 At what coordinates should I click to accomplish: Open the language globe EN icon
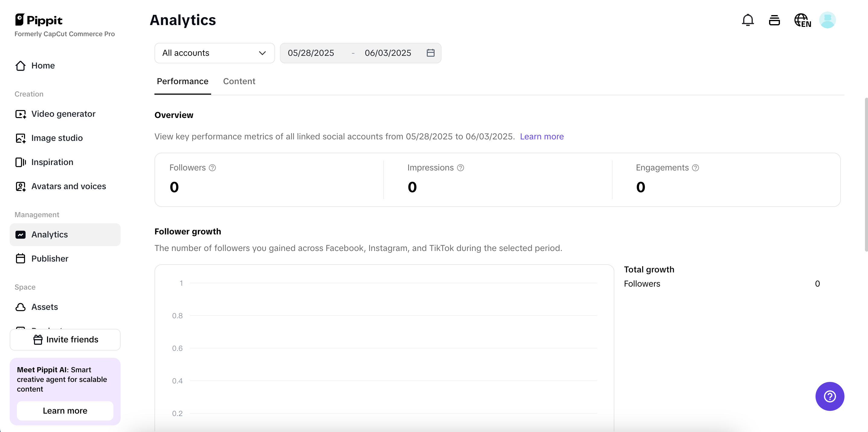(x=802, y=20)
